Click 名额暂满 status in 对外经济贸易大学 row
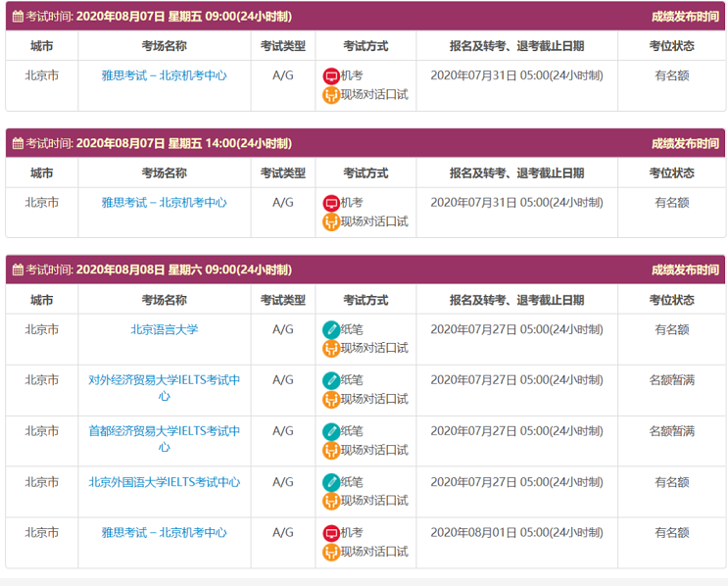Image resolution: width=728 pixels, height=586 pixels. [x=671, y=380]
